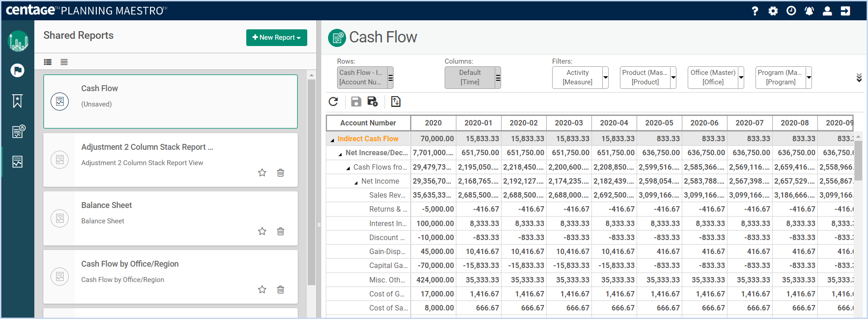Image resolution: width=868 pixels, height=319 pixels.
Task: Select the Cost of G... row label
Action: point(387,294)
